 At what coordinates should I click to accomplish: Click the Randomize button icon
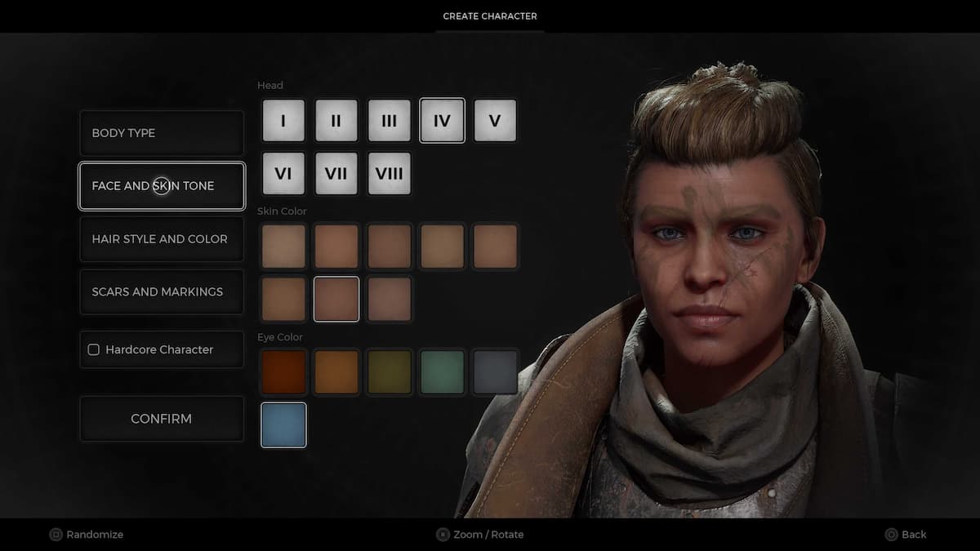56,535
